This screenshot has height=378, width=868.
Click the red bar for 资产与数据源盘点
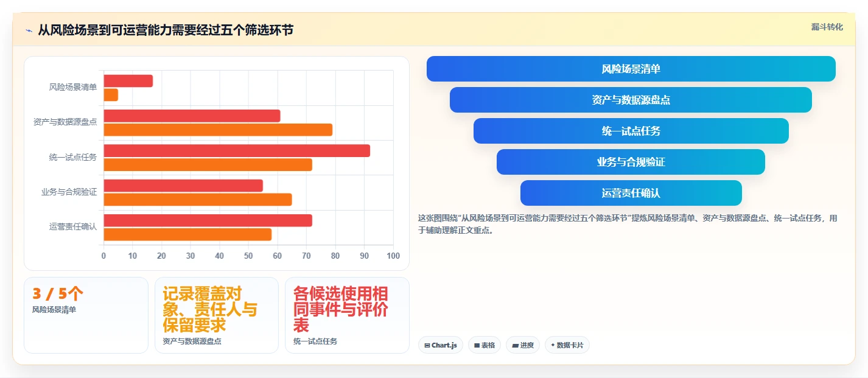(x=192, y=116)
